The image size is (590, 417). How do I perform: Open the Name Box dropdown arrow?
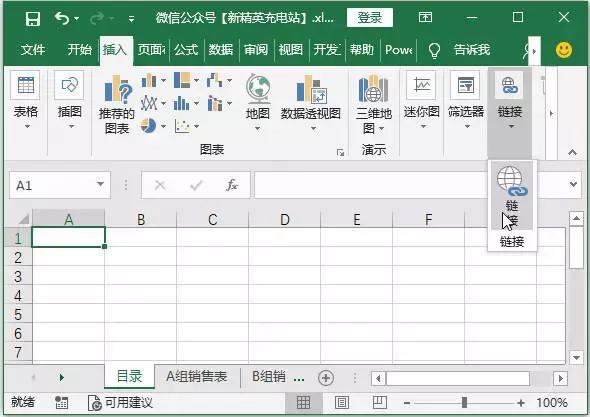pyautogui.click(x=100, y=184)
